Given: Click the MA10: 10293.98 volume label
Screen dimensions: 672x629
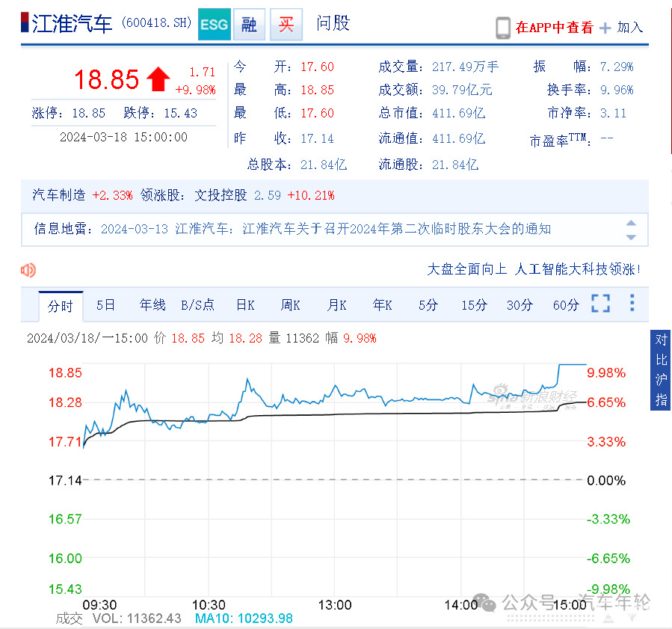Looking at the screenshot, I should pos(244,619).
